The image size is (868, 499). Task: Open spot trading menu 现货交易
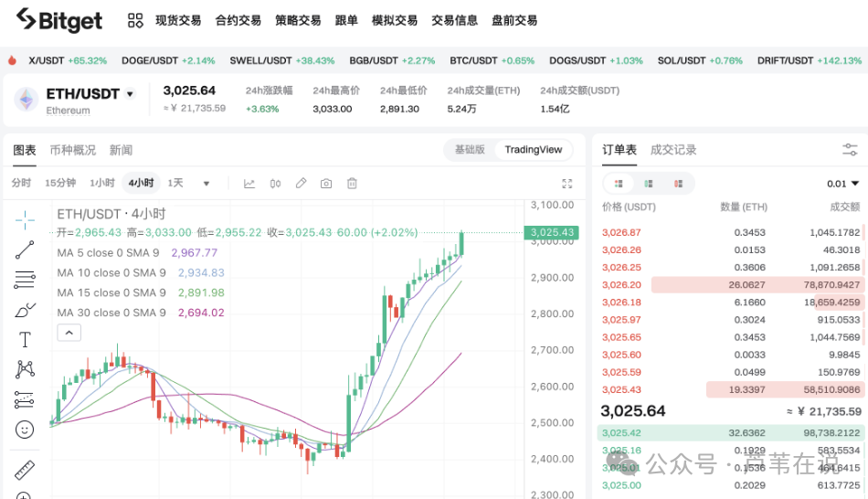click(178, 21)
